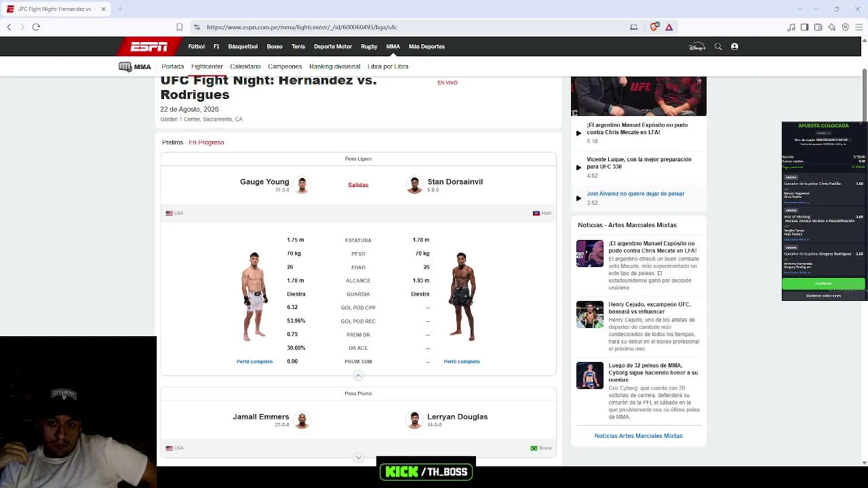This screenshot has width=868, height=488.
Task: Open the Disney+ logo link
Action: pos(697,47)
